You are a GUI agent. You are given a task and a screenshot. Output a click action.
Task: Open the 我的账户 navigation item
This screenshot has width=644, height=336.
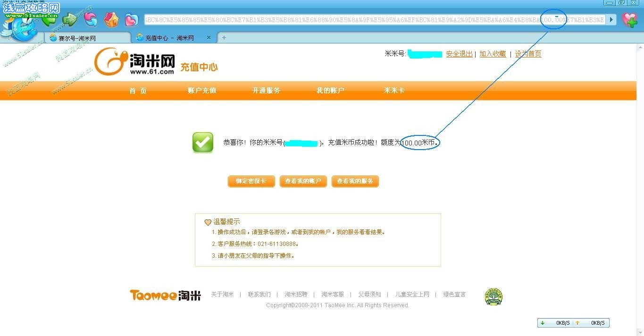[330, 91]
